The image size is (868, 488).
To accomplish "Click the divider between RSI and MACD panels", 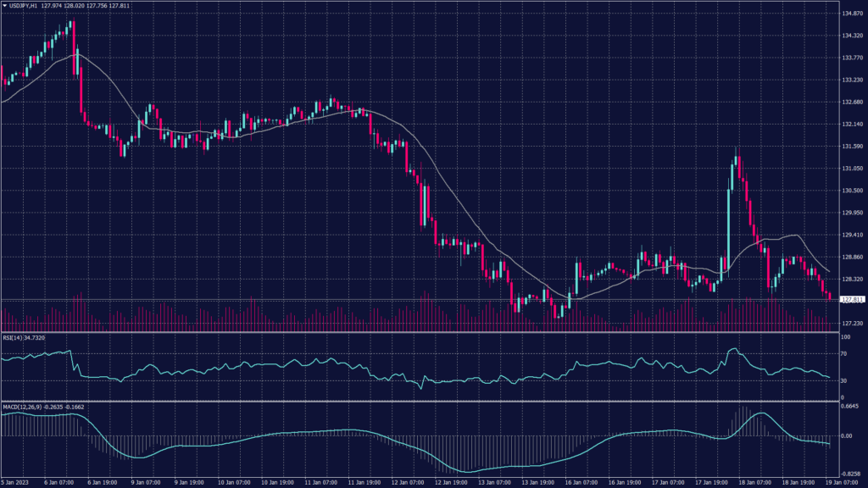I will click(415, 401).
